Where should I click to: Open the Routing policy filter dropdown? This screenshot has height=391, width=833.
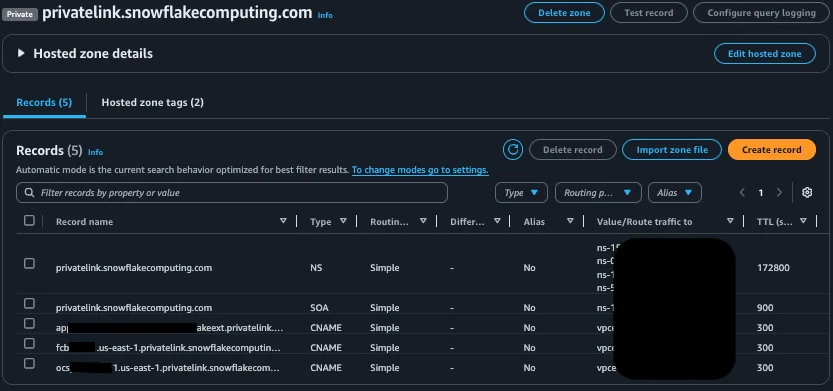598,193
